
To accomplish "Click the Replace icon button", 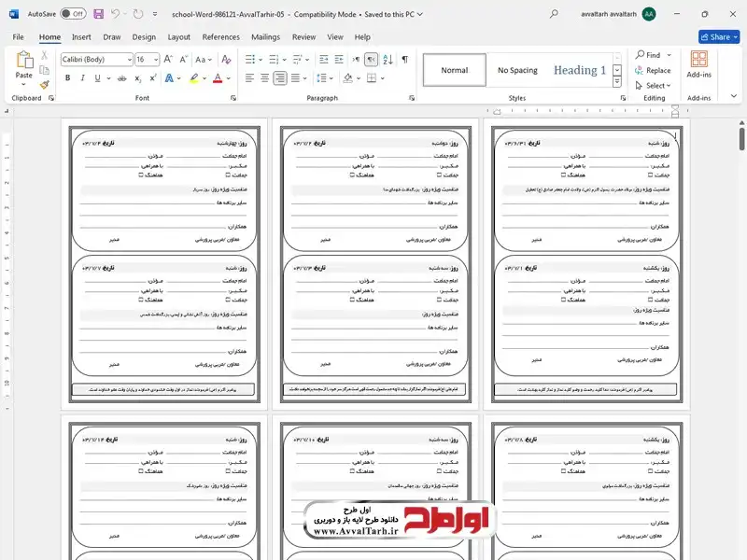I will coord(653,71).
